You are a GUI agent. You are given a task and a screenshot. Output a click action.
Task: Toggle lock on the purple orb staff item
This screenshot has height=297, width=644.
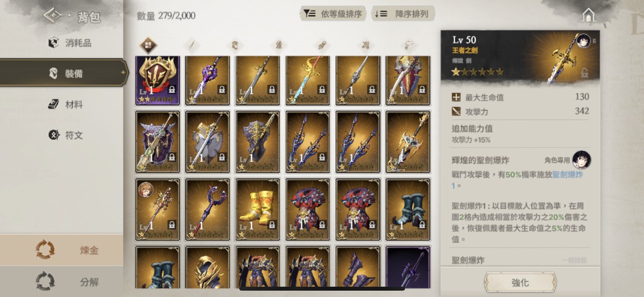[x=222, y=89]
